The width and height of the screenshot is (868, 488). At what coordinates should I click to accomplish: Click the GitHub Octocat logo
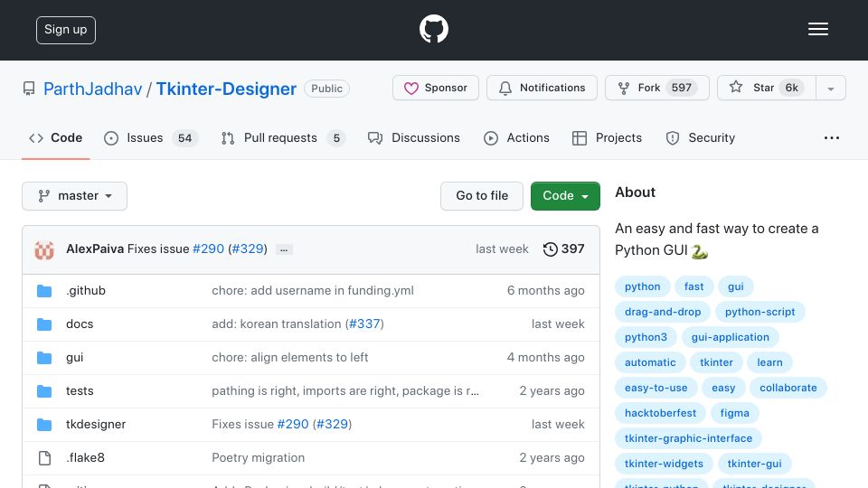(x=433, y=29)
